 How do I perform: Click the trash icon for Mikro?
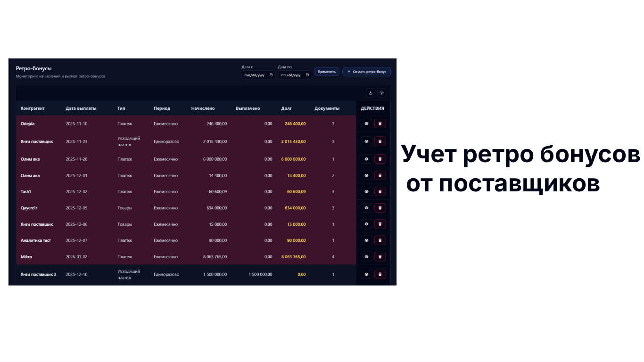pos(380,257)
